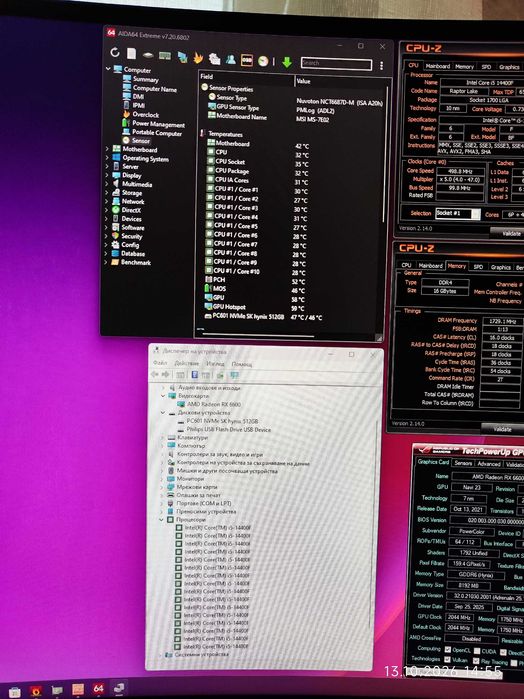Expand the Benchmark node in AIDA64
The width and height of the screenshot is (524, 699).
pos(106,262)
